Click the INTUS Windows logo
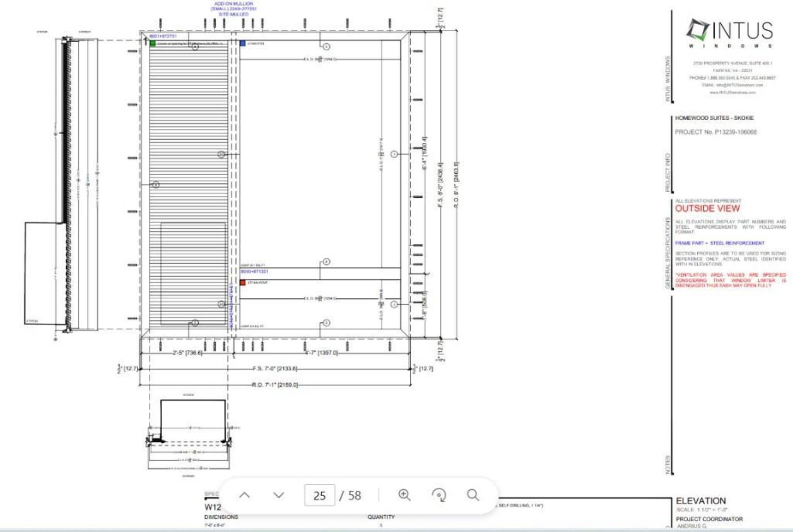 729,33
